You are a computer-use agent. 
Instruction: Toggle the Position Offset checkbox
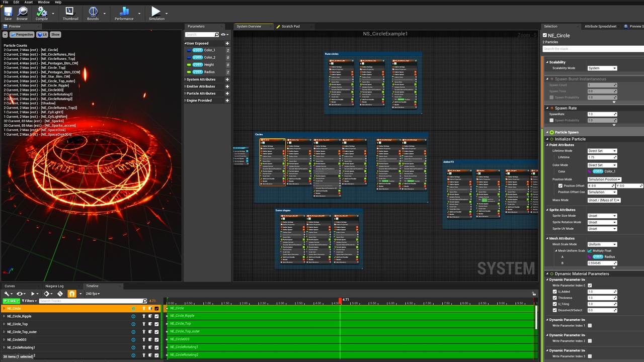560,186
